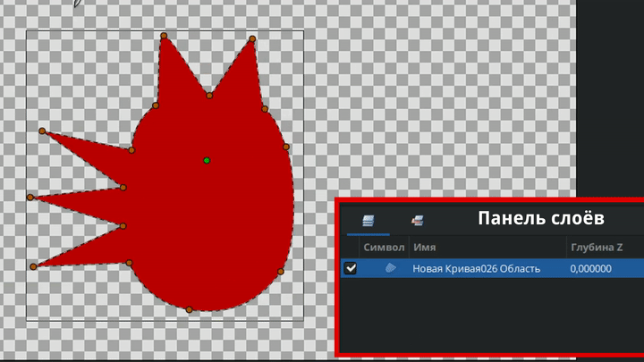Viewport: 644px width, 362px height.
Task: Select the top-right spike tip vertex handle
Action: pyautogui.click(x=252, y=39)
